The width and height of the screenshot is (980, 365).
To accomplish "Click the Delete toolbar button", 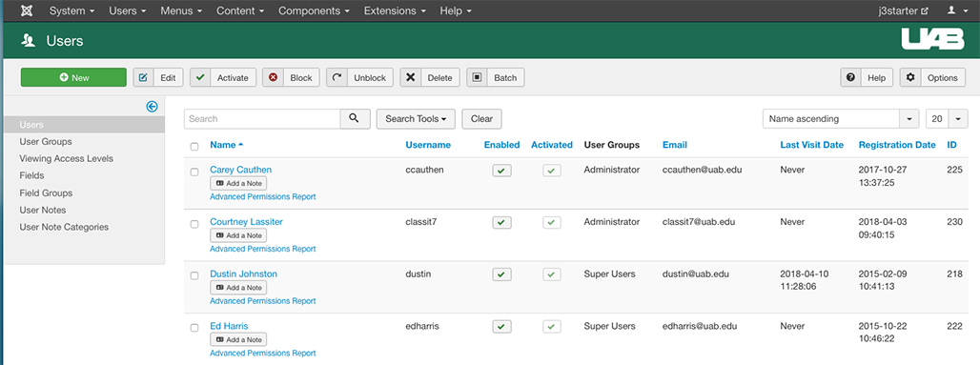I will click(430, 77).
